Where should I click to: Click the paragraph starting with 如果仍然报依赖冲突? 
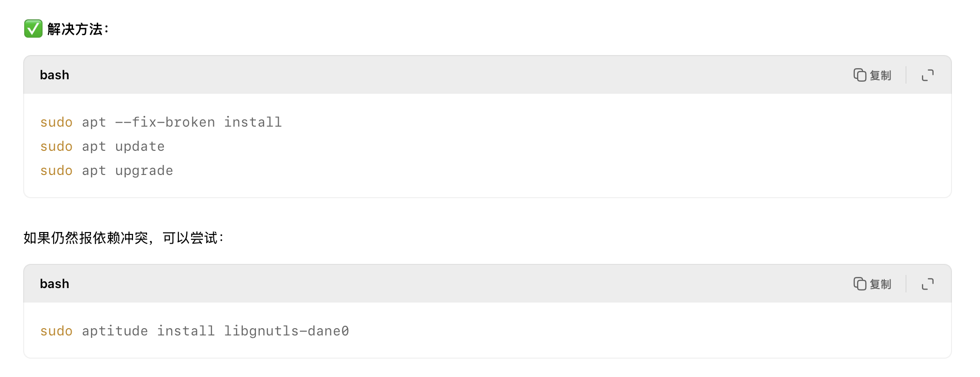click(x=124, y=238)
